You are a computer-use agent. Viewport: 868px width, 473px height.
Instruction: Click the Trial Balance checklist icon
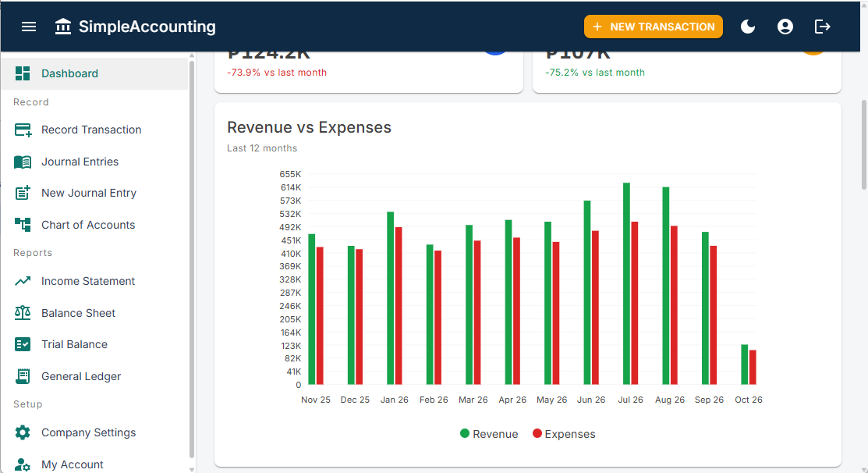pos(23,344)
